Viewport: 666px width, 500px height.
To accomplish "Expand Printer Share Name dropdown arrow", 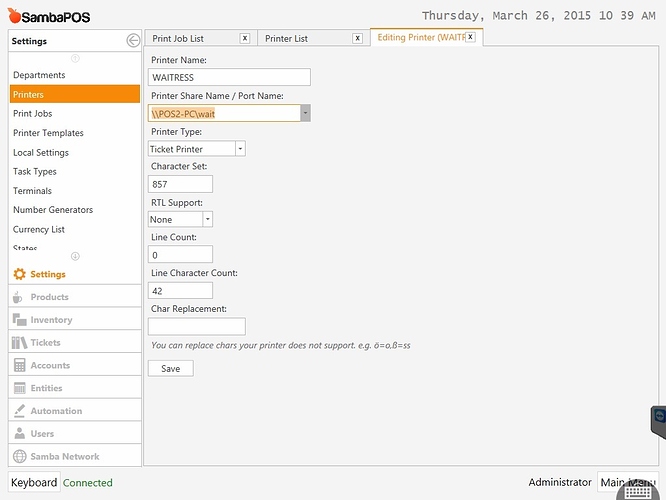I will point(305,113).
